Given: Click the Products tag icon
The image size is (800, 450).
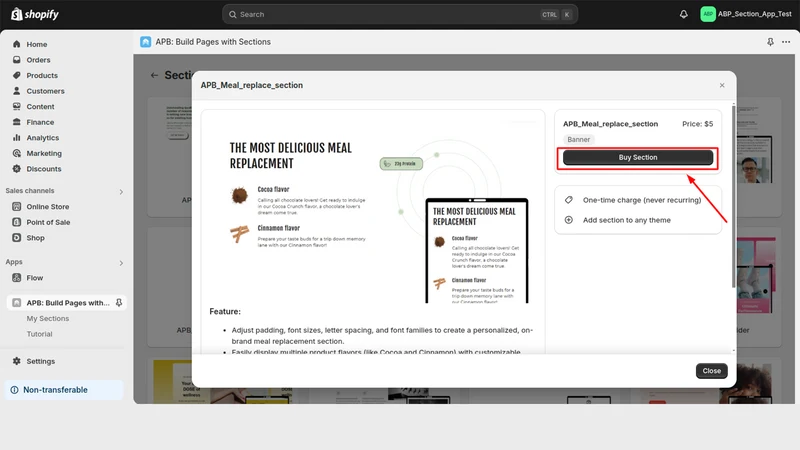Looking at the screenshot, I should pos(17,76).
